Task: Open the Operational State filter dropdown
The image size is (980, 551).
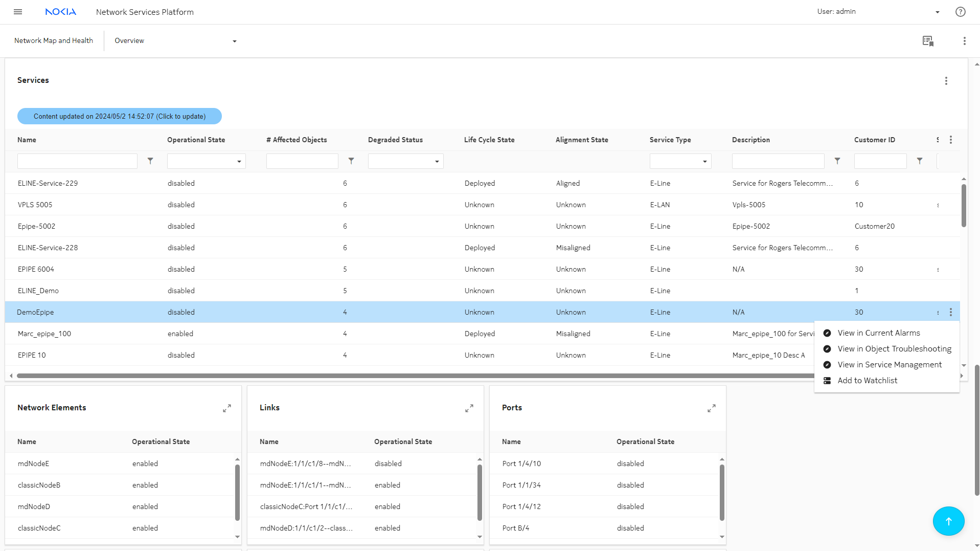Action: [206, 162]
